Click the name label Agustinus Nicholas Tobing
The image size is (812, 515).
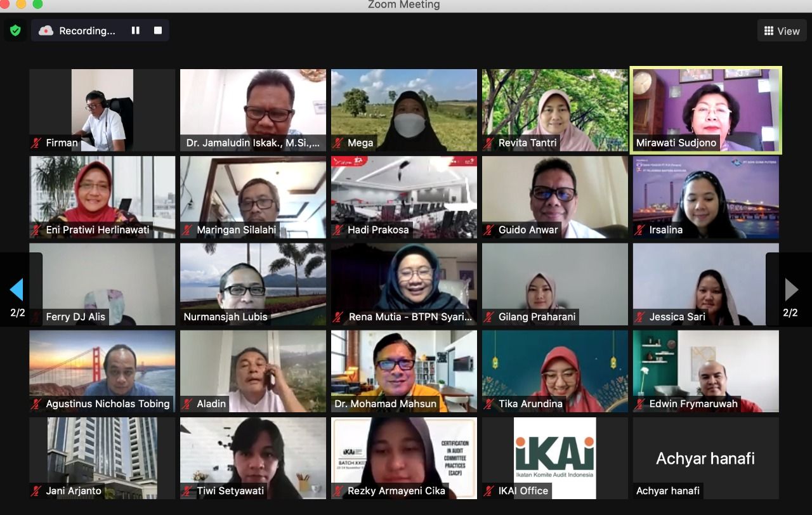pos(108,403)
